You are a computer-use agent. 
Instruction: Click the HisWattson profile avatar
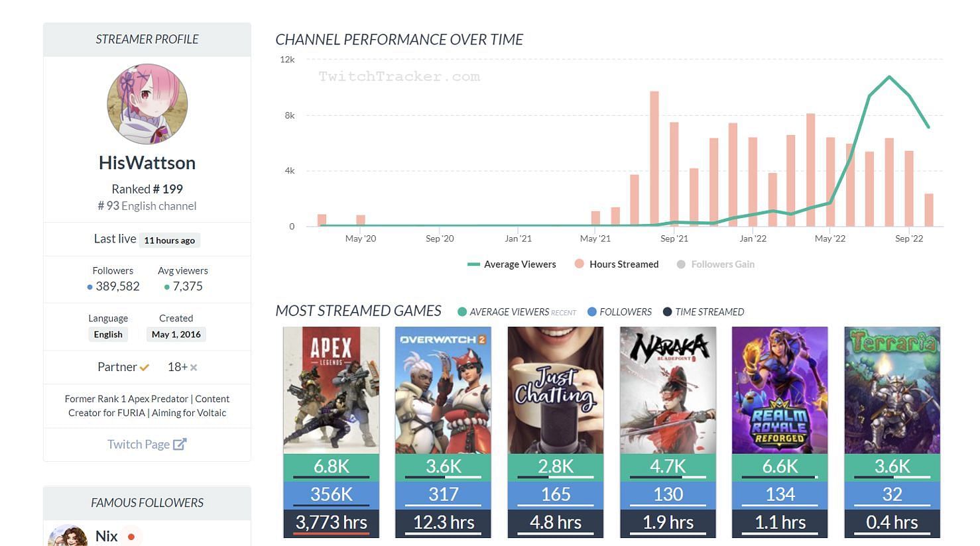[147, 104]
